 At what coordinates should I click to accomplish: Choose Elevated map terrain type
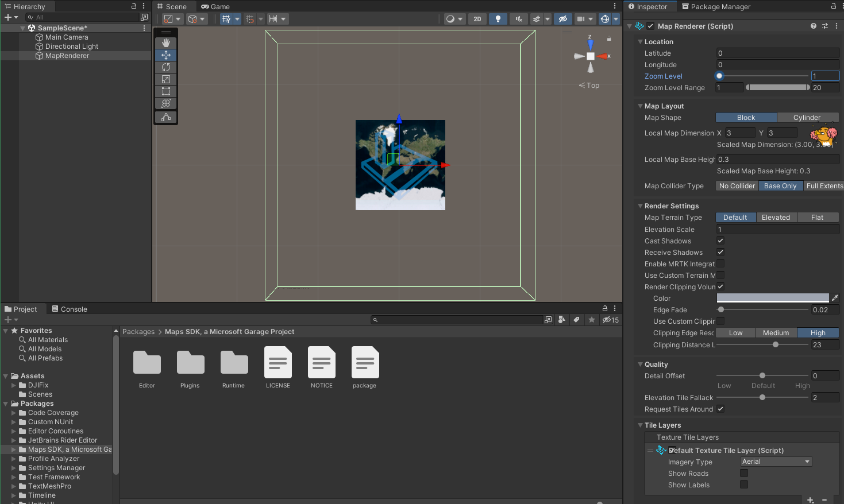click(776, 218)
